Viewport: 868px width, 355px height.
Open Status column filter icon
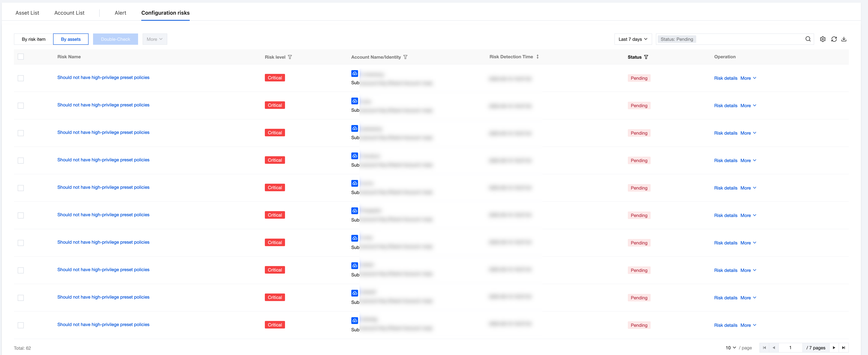646,57
